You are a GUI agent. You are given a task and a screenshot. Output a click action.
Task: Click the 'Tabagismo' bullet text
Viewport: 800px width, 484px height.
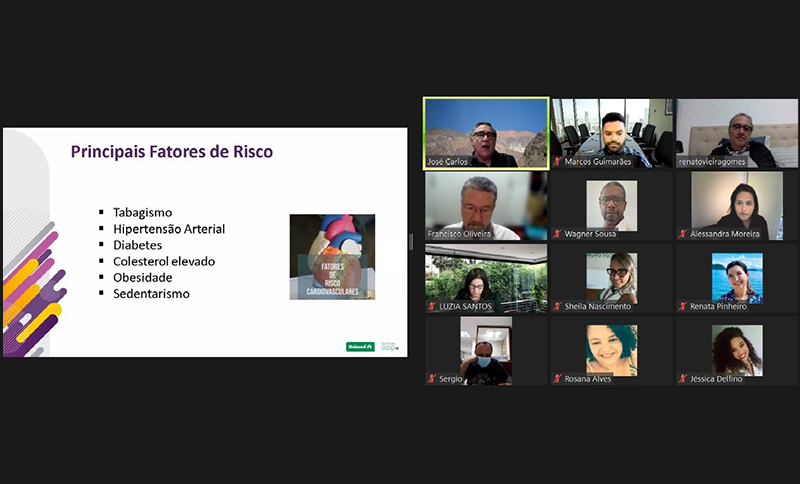click(142, 213)
